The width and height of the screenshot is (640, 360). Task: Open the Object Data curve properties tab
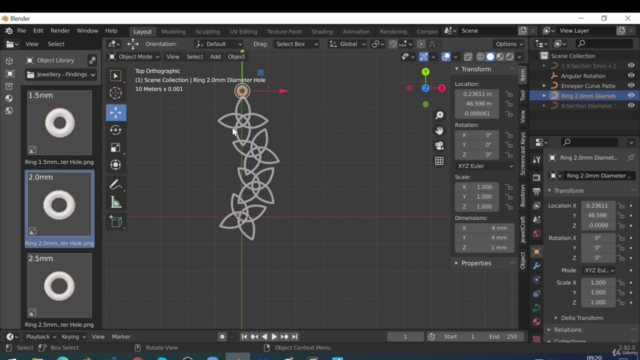tap(537, 308)
